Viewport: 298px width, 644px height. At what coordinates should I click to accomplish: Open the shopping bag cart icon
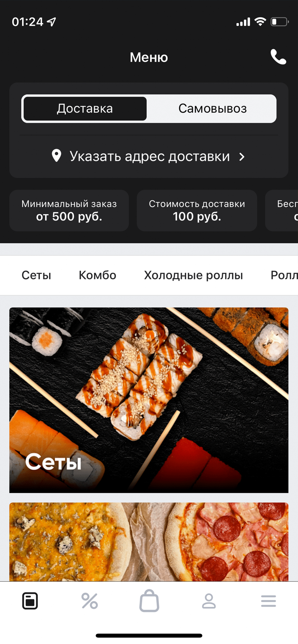149,601
